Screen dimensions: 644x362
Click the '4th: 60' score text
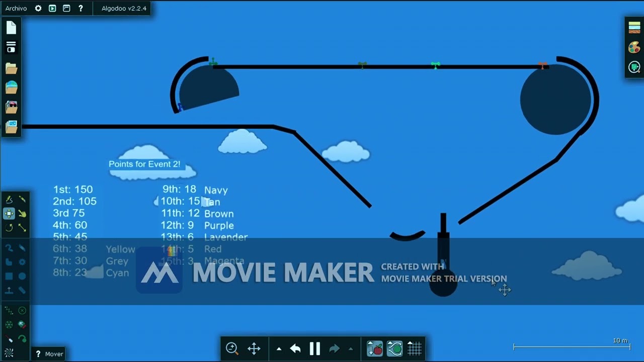tap(70, 225)
